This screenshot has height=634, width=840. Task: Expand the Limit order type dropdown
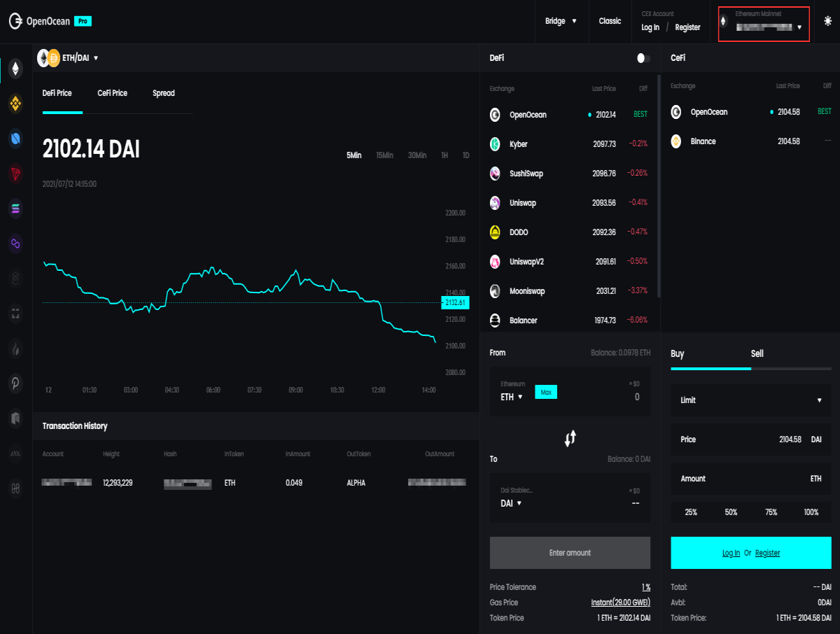click(751, 400)
